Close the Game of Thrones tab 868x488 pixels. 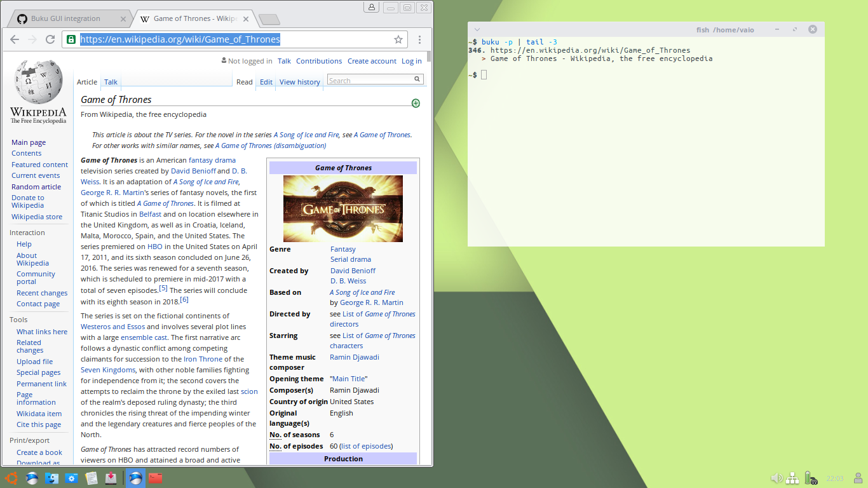pos(246,19)
